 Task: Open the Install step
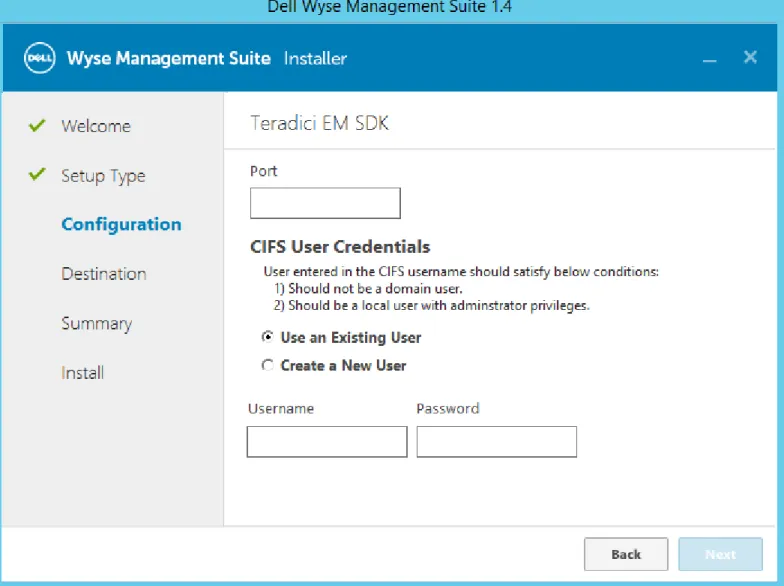pyautogui.click(x=82, y=372)
